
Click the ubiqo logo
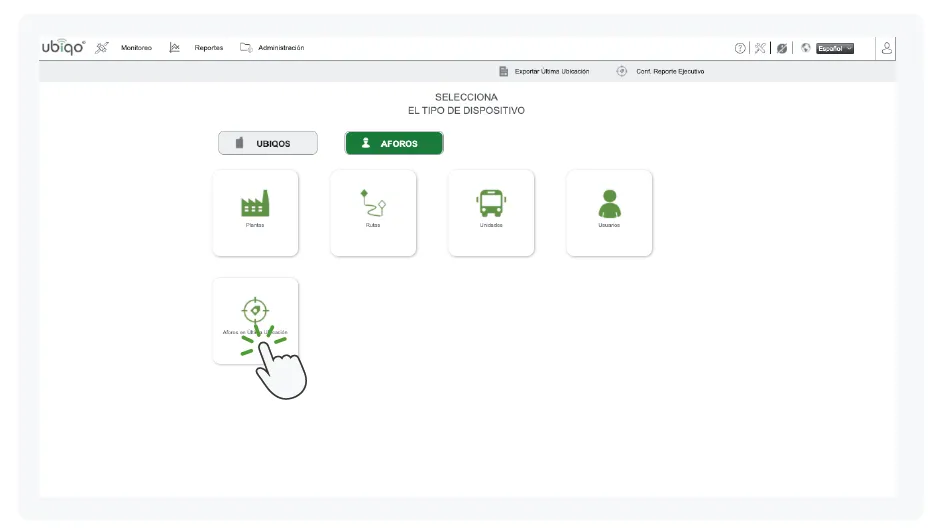pyautogui.click(x=63, y=47)
